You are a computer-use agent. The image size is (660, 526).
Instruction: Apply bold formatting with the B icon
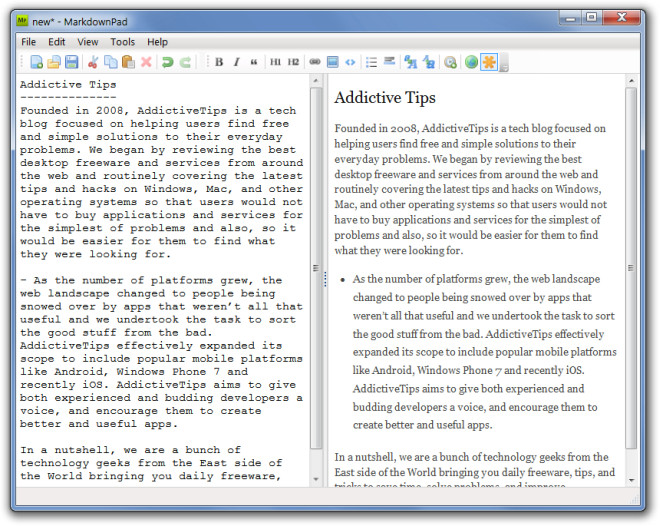click(x=219, y=62)
